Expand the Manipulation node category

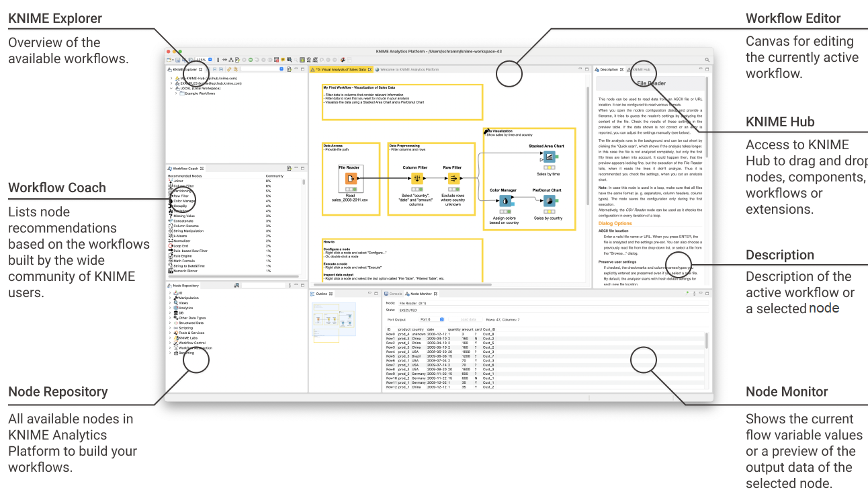[170, 298]
